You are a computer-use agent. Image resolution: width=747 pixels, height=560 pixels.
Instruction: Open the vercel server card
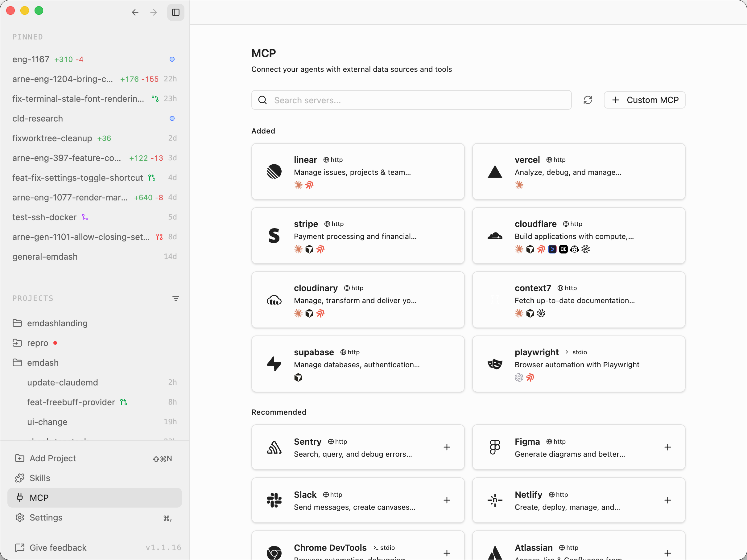pos(579,171)
